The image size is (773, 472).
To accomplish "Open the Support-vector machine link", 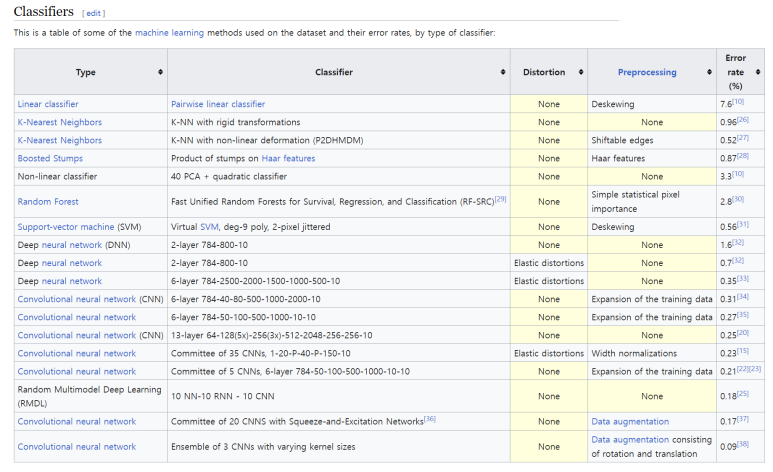I will [66, 227].
